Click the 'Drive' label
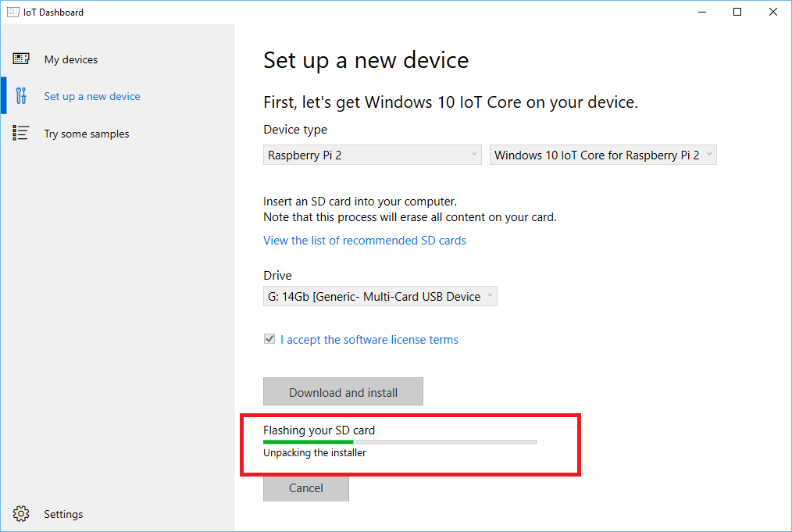This screenshot has height=532, width=792. coord(277,275)
